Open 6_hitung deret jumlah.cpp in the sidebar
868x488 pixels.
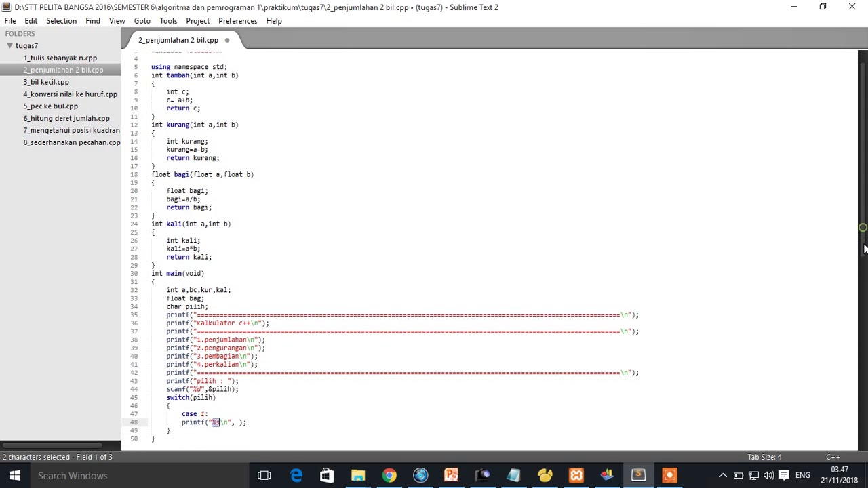tap(66, 119)
